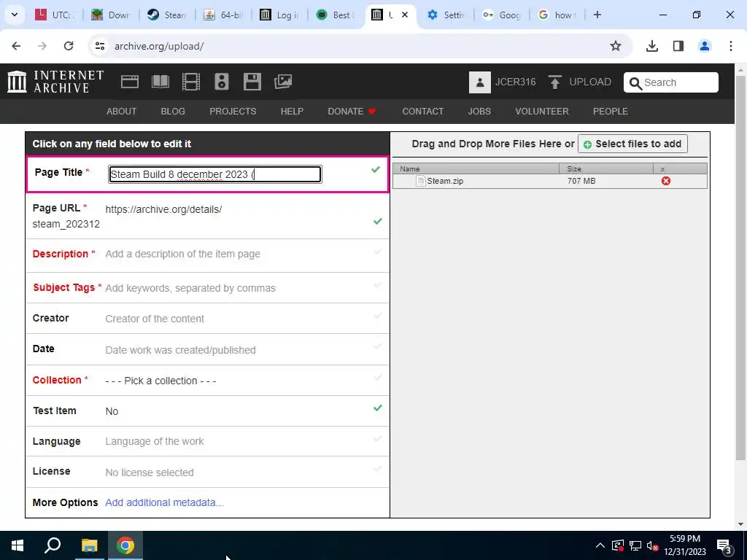Viewport: 747px width, 560px height.
Task: Show hidden system tray icons
Action: [600, 545]
